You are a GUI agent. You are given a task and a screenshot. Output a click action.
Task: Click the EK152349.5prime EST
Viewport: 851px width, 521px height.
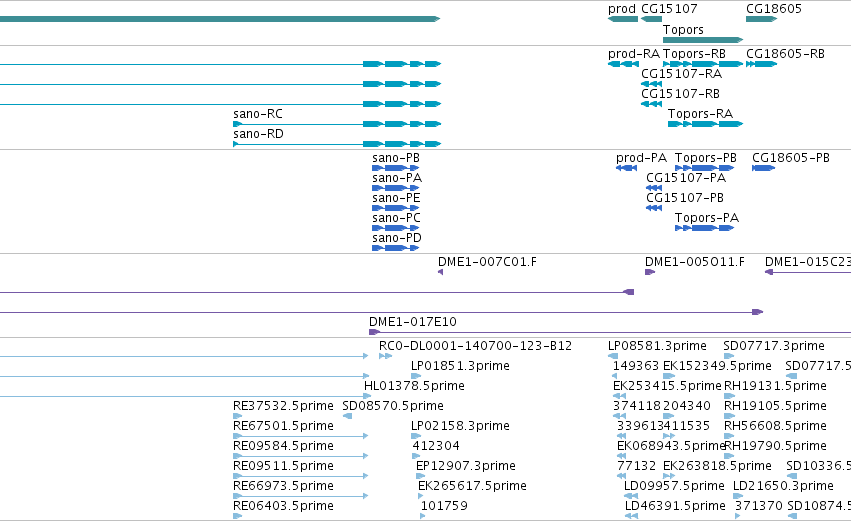tap(669, 376)
